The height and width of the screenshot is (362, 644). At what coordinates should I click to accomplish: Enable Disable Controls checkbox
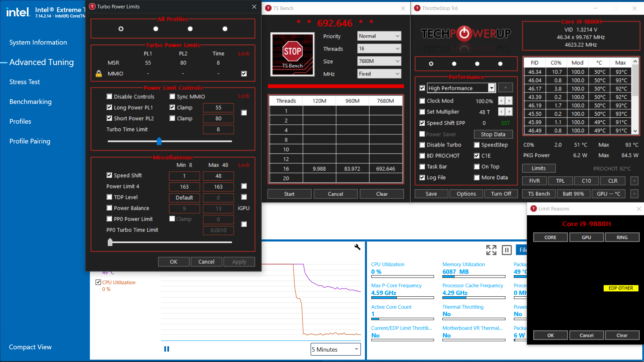click(x=109, y=97)
